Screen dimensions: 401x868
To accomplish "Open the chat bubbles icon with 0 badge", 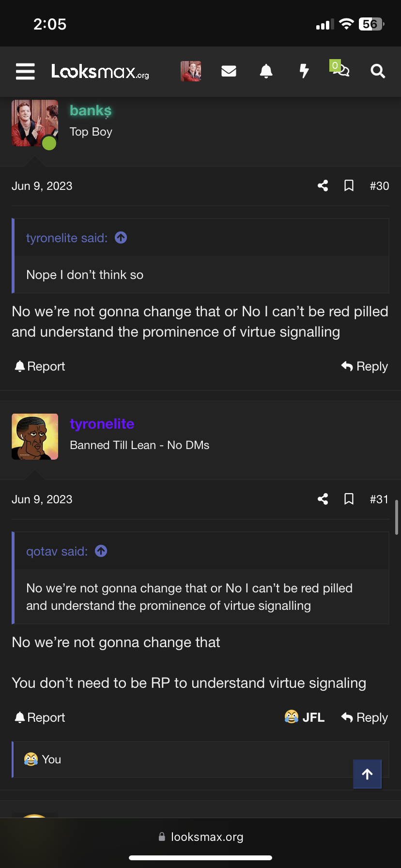I will 340,69.
